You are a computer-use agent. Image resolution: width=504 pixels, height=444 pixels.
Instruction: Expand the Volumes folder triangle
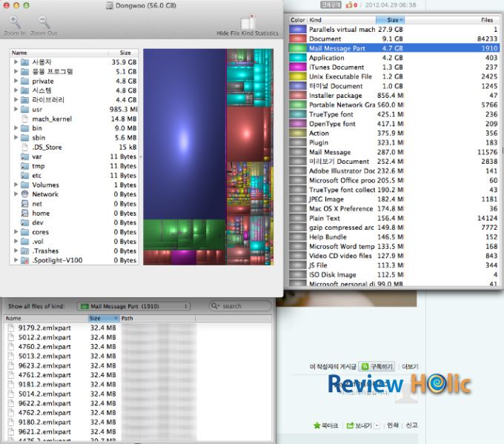pyautogui.click(x=16, y=185)
